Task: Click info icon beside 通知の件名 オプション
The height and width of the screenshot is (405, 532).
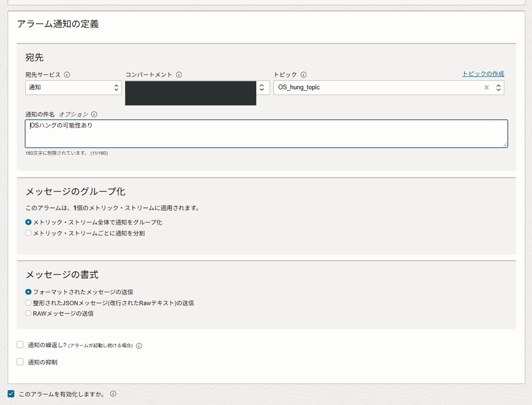Action: click(x=94, y=114)
